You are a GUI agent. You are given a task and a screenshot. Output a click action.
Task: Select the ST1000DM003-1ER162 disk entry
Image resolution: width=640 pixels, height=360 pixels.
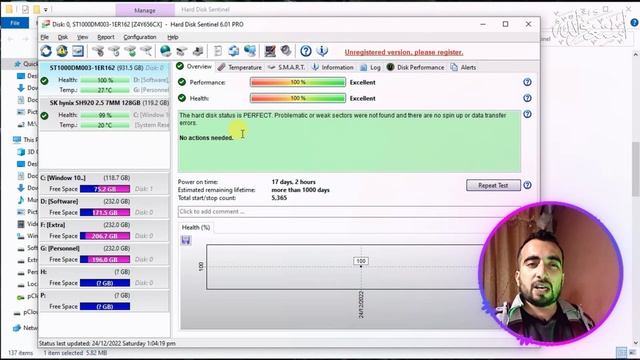coord(104,79)
